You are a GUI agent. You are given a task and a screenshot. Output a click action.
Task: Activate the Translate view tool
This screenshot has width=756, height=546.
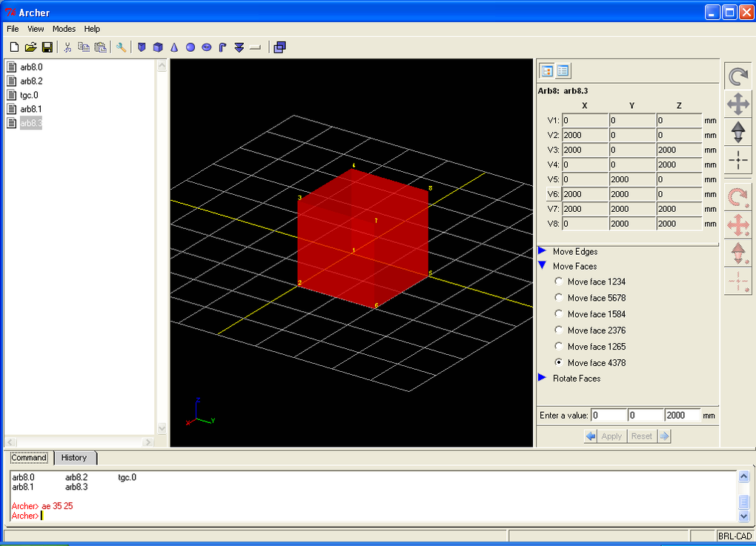point(738,104)
